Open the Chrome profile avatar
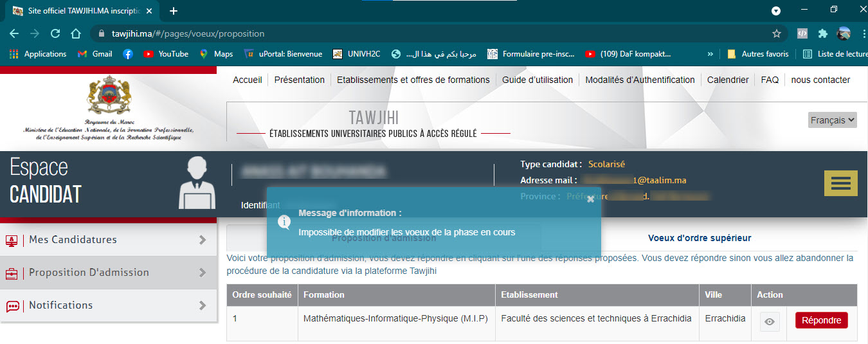This screenshot has height=344, width=868. [x=844, y=33]
